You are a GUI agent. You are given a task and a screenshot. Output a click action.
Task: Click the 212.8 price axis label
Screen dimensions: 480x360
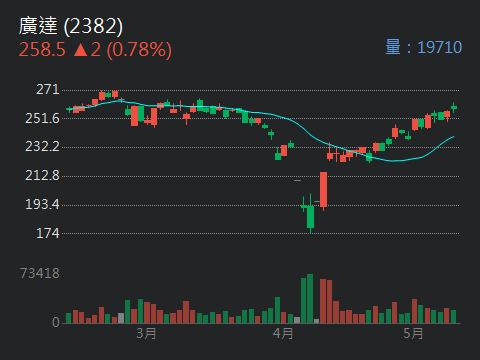(x=42, y=176)
